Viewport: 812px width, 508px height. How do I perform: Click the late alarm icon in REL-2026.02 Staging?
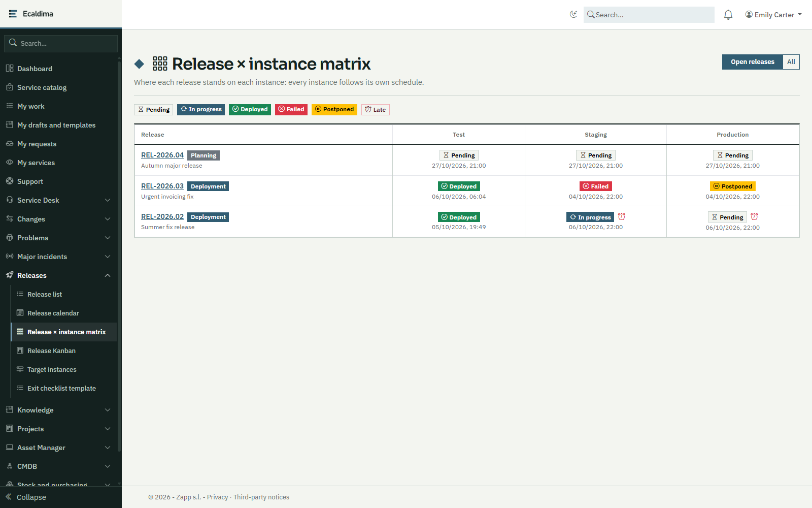click(x=622, y=216)
